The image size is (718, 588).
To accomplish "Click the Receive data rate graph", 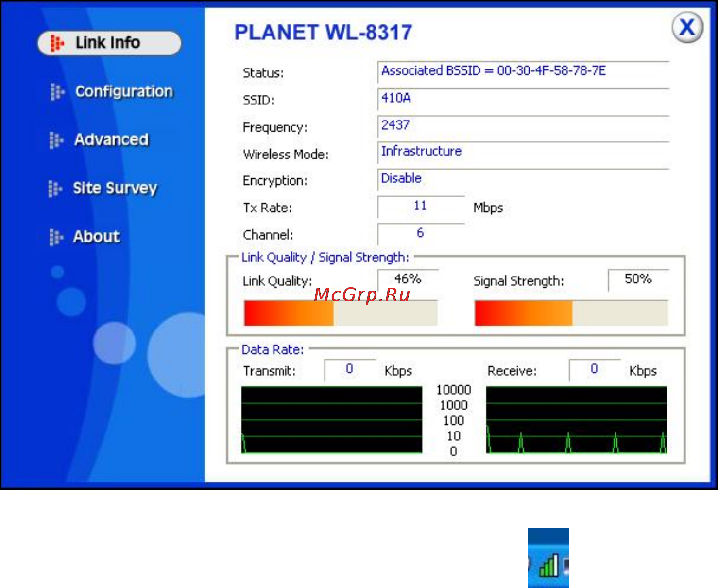I will click(577, 420).
